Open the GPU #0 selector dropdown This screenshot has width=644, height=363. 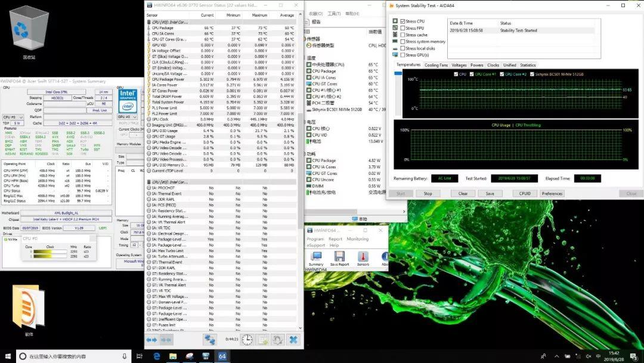[127, 117]
